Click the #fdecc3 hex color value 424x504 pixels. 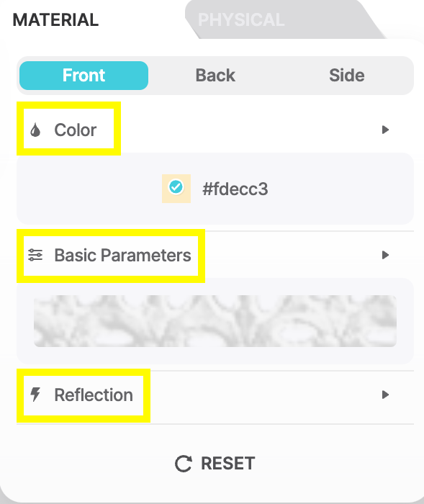pos(235,189)
